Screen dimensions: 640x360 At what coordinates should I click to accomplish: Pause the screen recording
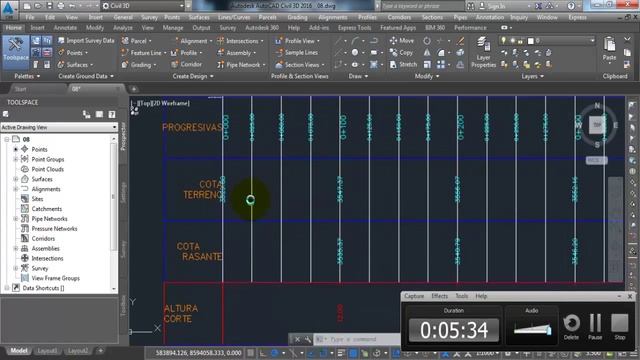tap(595, 327)
